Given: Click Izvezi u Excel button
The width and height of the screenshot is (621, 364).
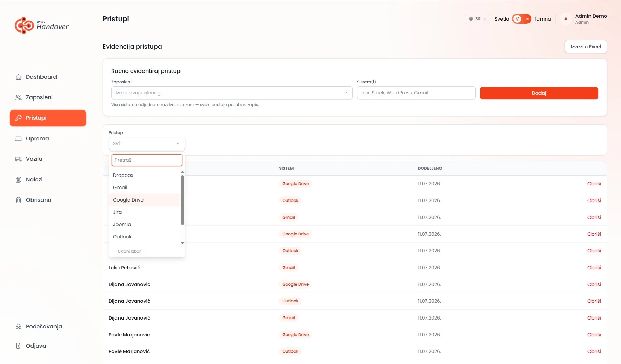Looking at the screenshot, I should coord(586,47).
